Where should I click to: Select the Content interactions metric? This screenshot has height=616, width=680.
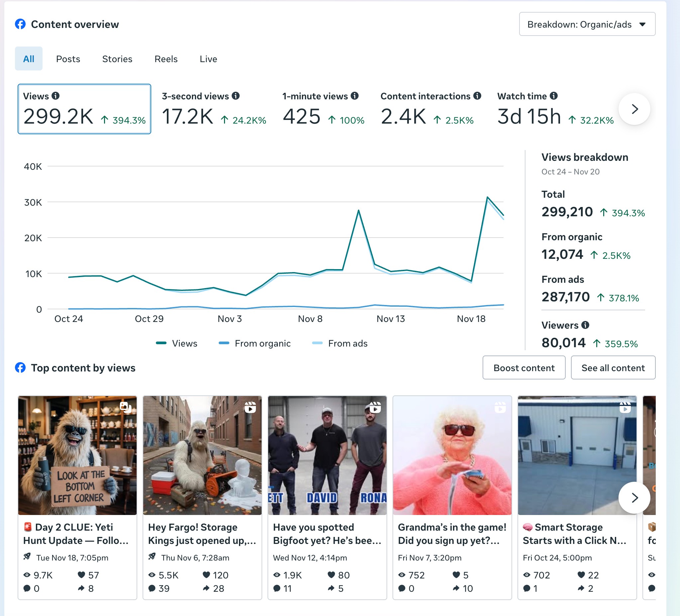(x=430, y=109)
